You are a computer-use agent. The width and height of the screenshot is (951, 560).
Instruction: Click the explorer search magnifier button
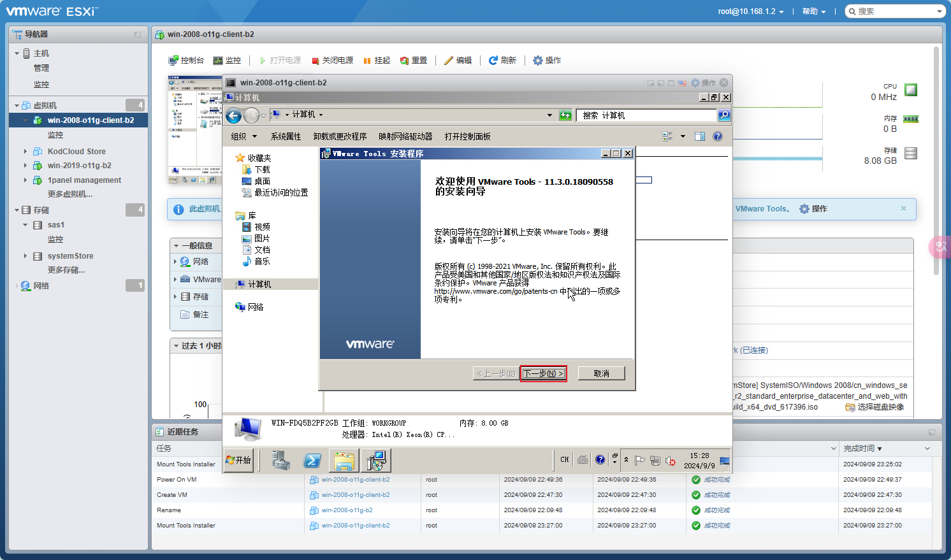[x=724, y=115]
